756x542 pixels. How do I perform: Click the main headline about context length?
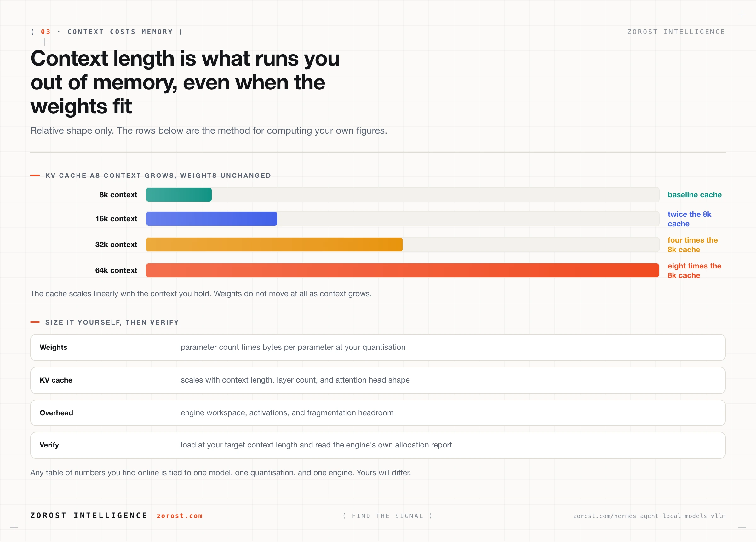tap(185, 82)
